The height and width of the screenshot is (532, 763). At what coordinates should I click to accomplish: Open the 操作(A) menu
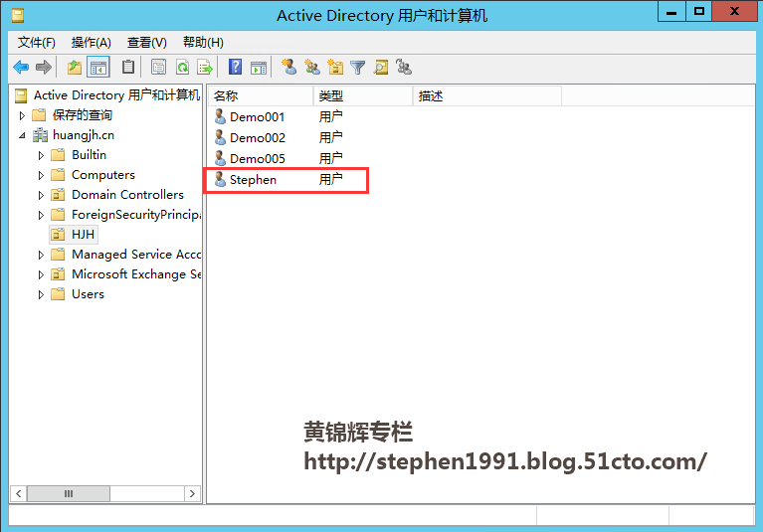(x=91, y=43)
